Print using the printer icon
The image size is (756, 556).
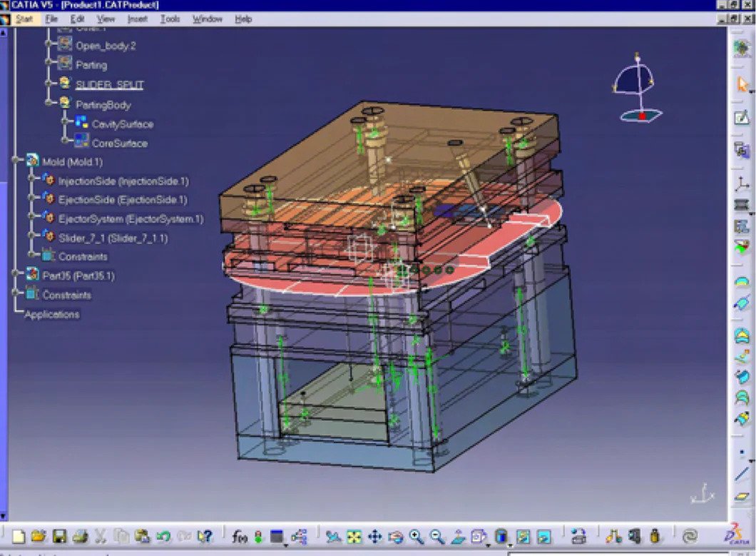click(x=80, y=536)
